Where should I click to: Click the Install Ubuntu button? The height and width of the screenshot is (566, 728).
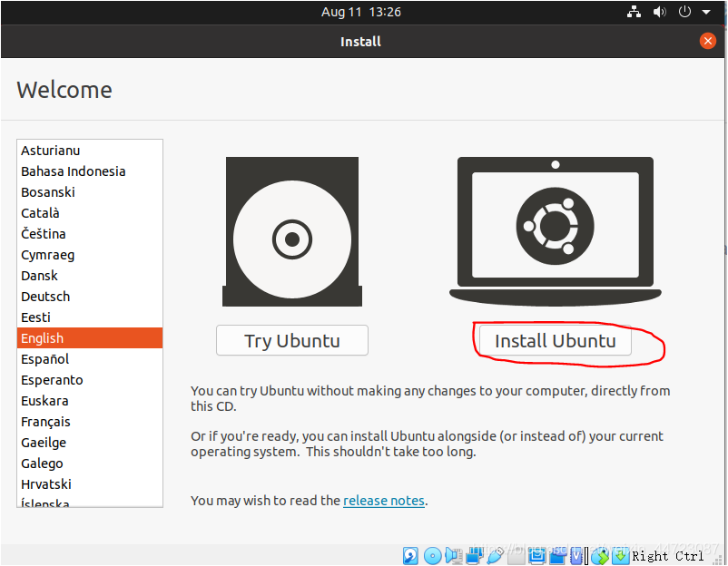[x=555, y=340]
